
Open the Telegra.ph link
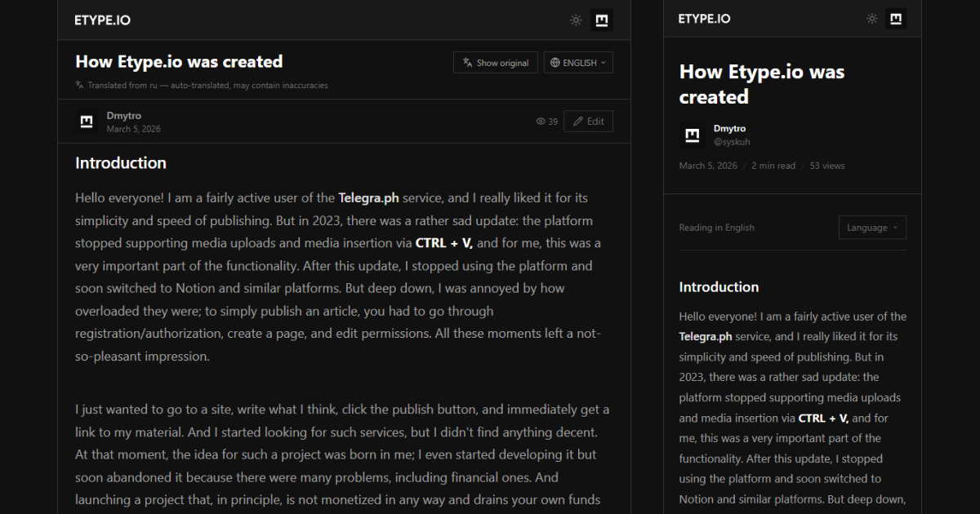(368, 197)
